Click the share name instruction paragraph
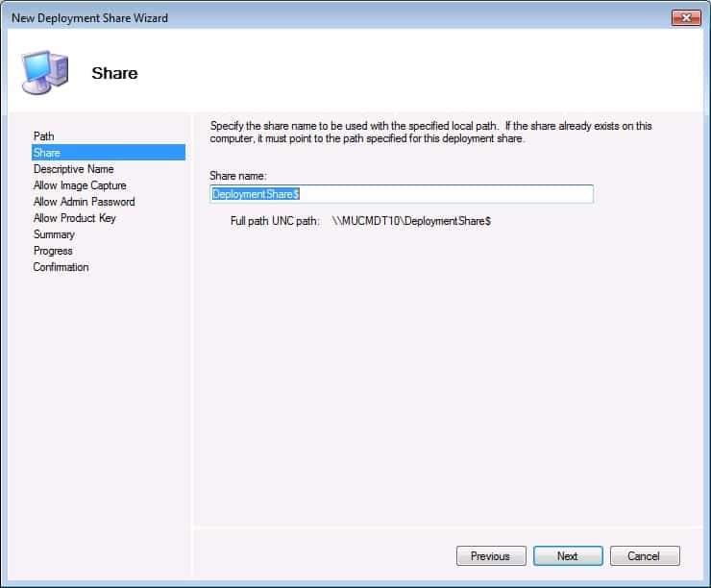Viewport: 711px width, 588px height. [x=430, y=132]
